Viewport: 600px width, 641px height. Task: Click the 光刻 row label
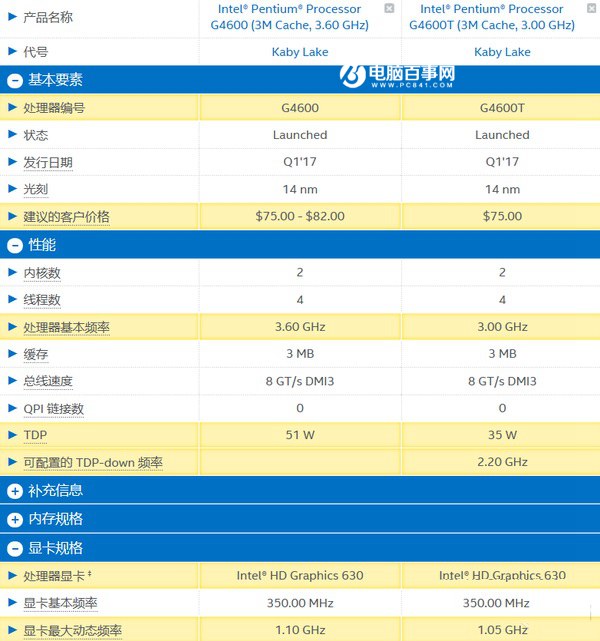click(x=36, y=189)
